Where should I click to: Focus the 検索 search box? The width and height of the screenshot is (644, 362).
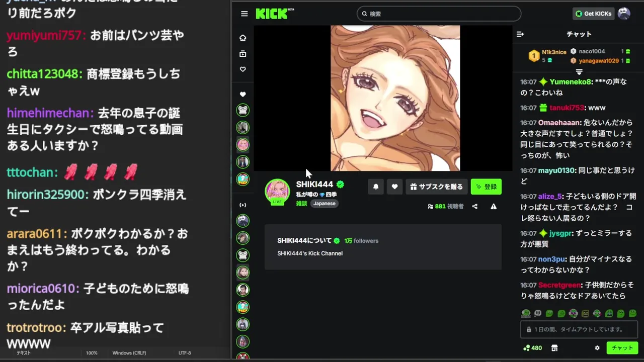[439, 14]
